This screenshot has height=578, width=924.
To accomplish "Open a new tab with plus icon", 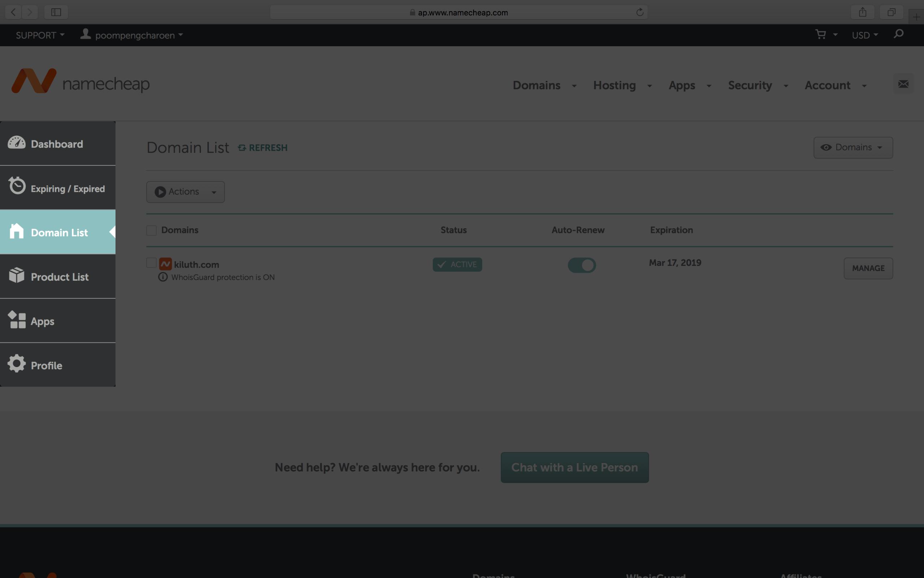I will (x=916, y=17).
